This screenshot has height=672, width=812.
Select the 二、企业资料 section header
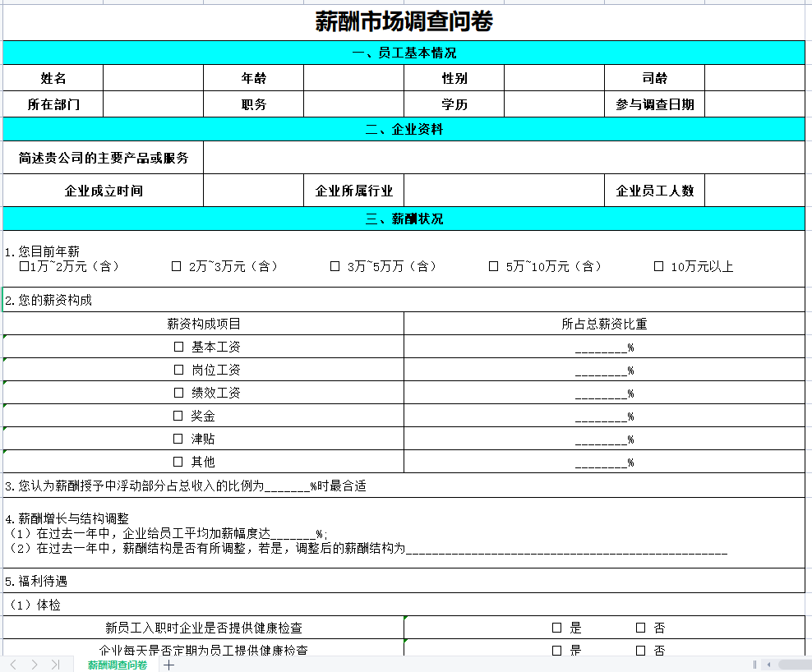[x=404, y=129]
